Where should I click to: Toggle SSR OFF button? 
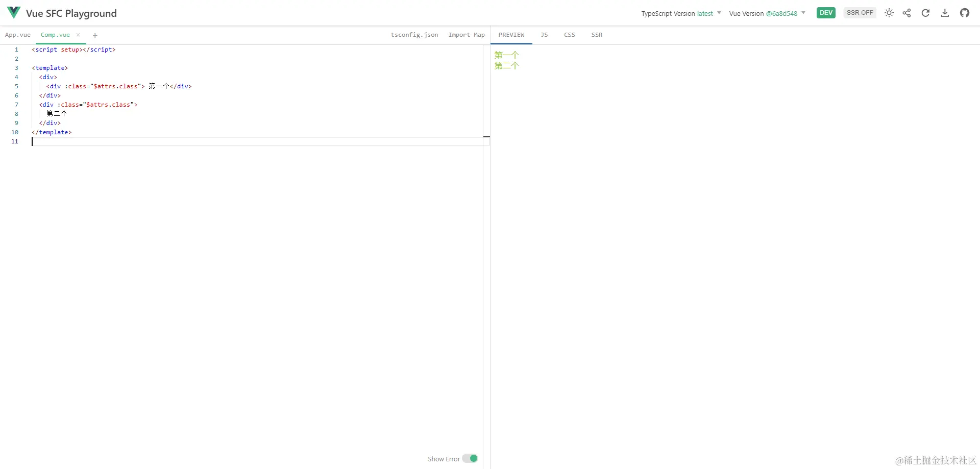tap(860, 13)
